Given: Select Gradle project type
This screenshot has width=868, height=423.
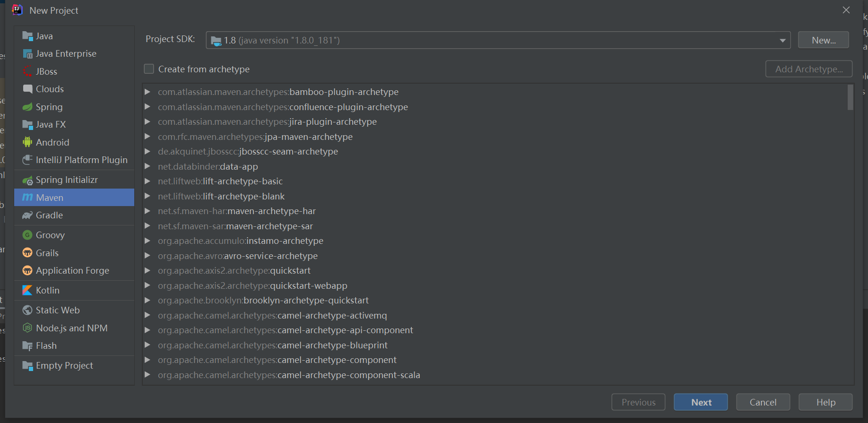Looking at the screenshot, I should point(74,216).
